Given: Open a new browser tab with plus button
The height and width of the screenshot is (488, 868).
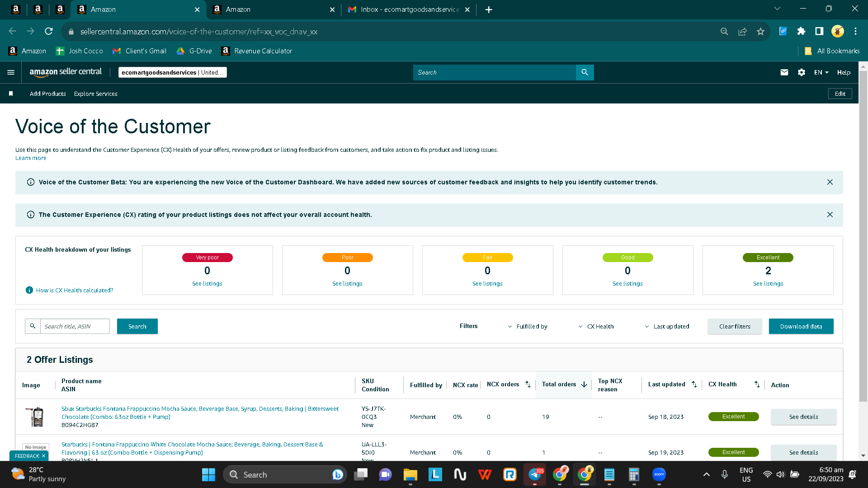Looking at the screenshot, I should pos(489,9).
